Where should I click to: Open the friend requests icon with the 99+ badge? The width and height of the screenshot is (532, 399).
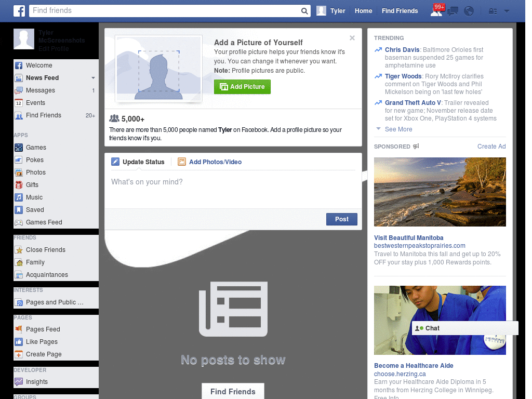(x=436, y=11)
